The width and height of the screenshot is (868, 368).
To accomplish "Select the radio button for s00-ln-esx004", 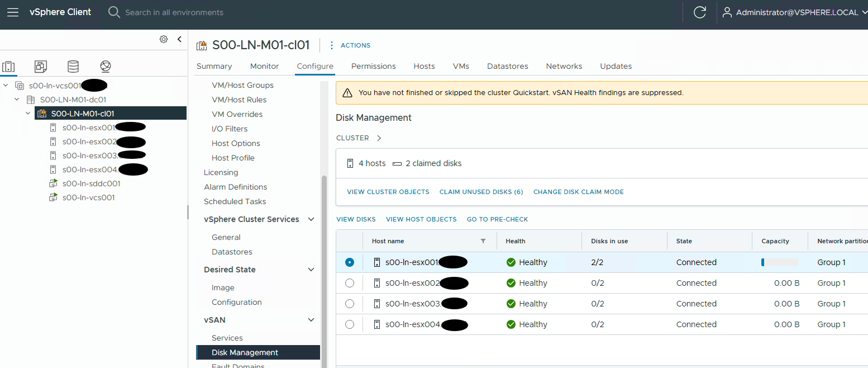I will (x=350, y=324).
